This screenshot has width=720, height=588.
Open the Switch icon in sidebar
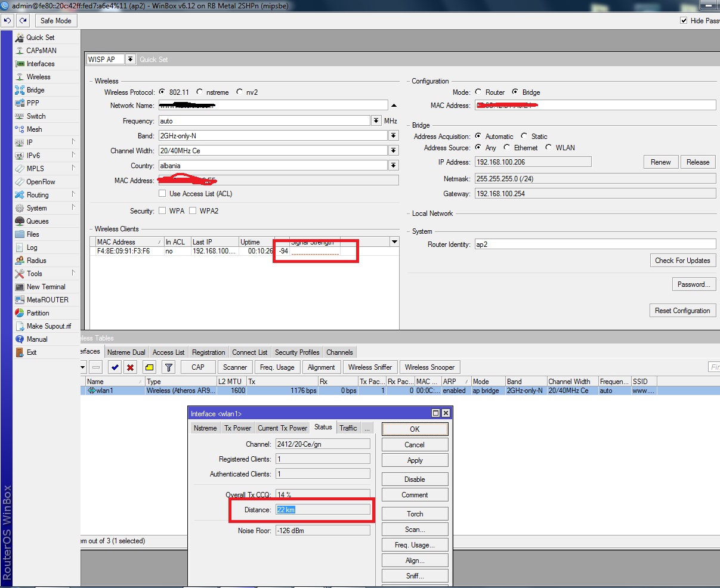click(20, 116)
